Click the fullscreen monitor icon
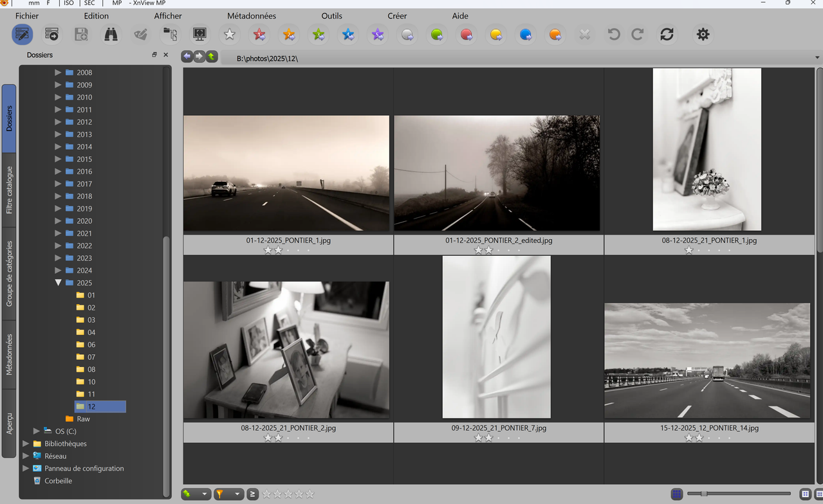 click(199, 34)
